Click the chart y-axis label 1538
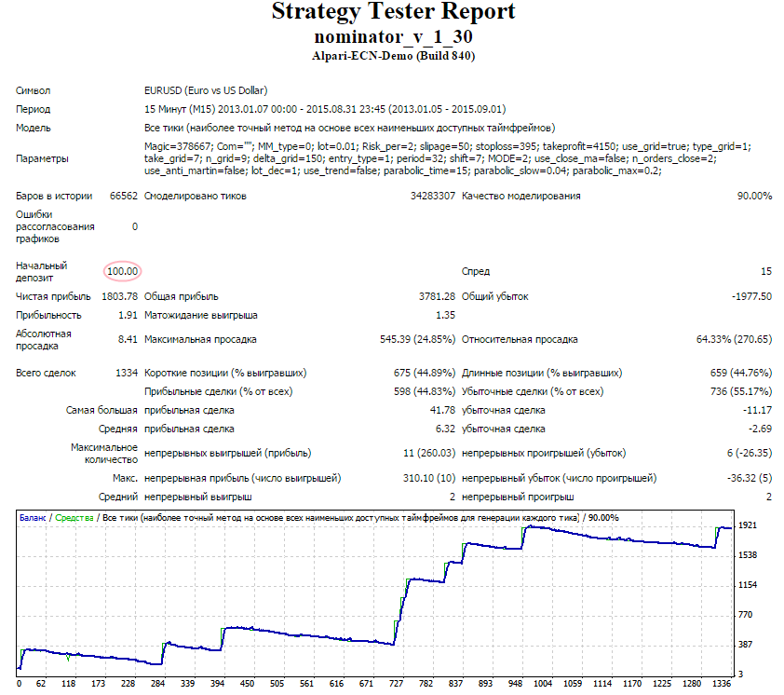Screen dimensions: 784x695 pyautogui.click(x=748, y=555)
